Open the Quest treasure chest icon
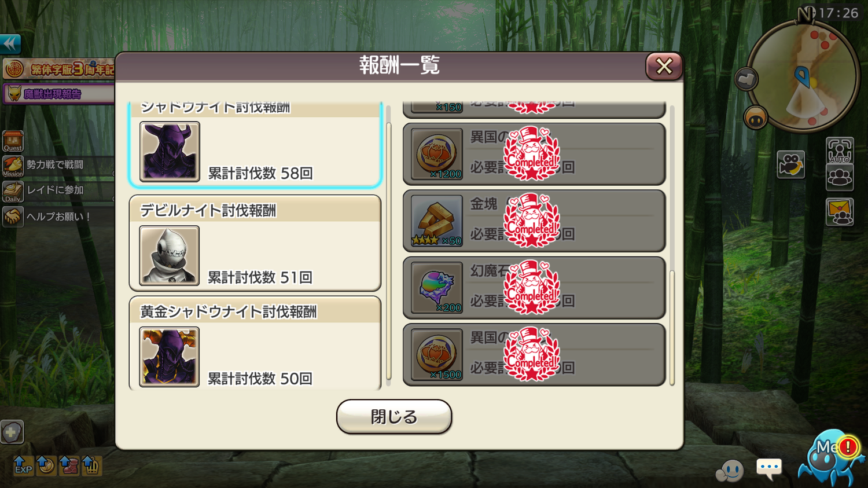The width and height of the screenshot is (868, 488). (13, 141)
